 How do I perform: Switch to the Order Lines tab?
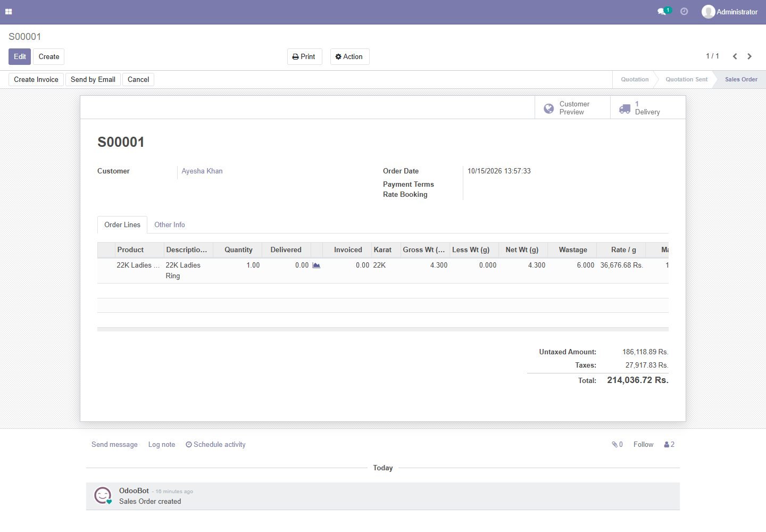[x=122, y=225]
